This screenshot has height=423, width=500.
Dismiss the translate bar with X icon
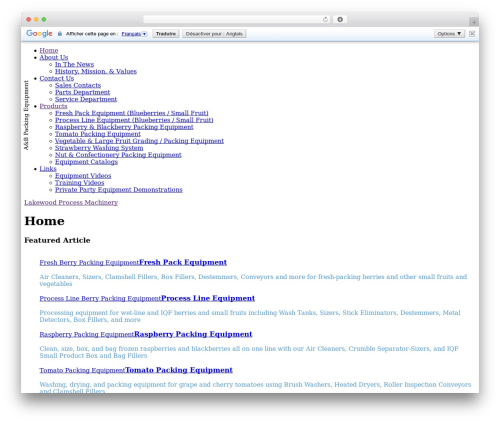[x=472, y=33]
